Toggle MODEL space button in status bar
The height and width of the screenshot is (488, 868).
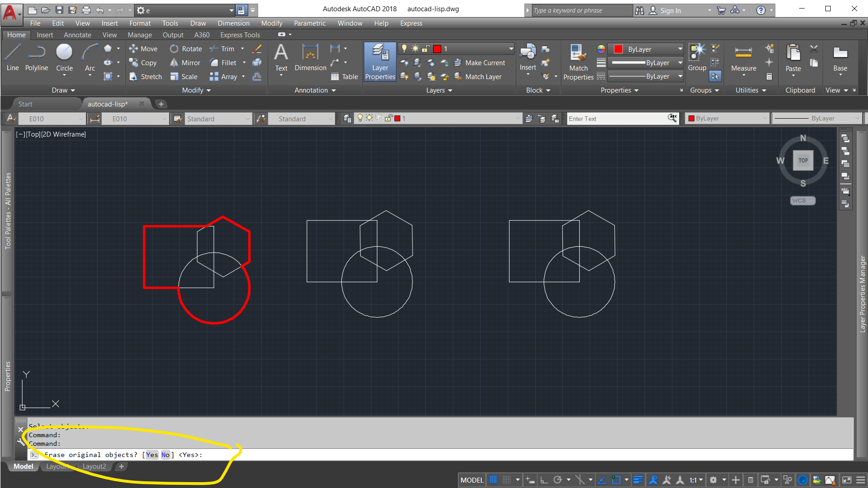pyautogui.click(x=472, y=480)
